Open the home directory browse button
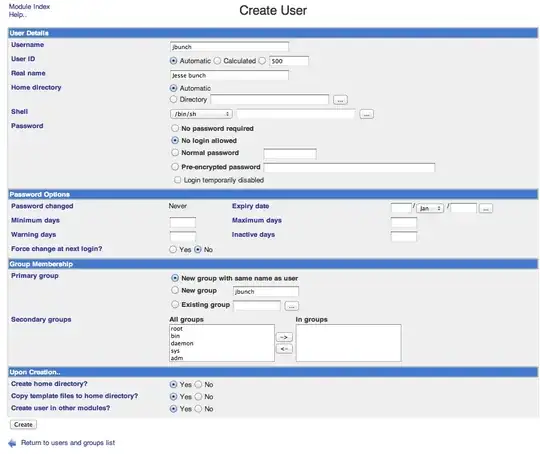The image size is (540, 454). pos(340,100)
